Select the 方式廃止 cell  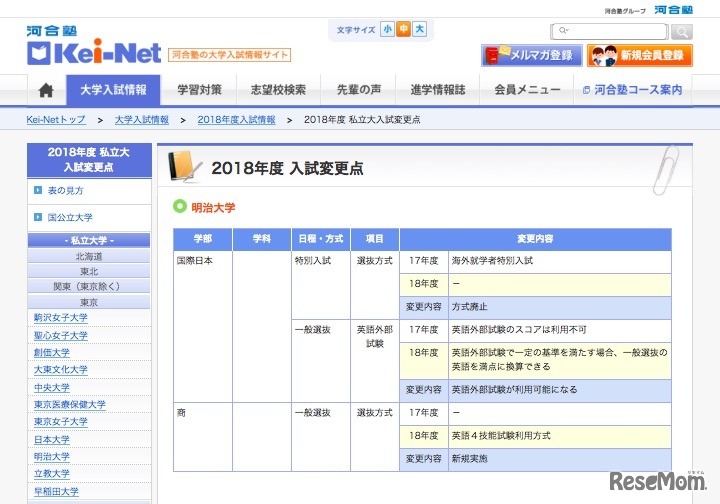560,308
